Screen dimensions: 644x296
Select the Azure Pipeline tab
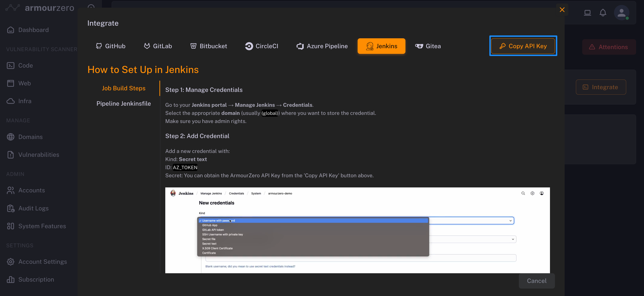322,46
